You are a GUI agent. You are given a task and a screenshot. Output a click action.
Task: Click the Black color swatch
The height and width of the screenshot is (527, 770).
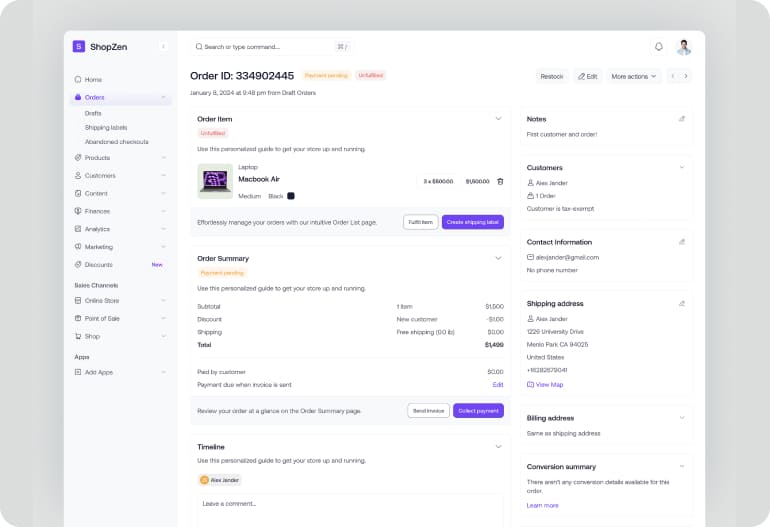(x=291, y=196)
